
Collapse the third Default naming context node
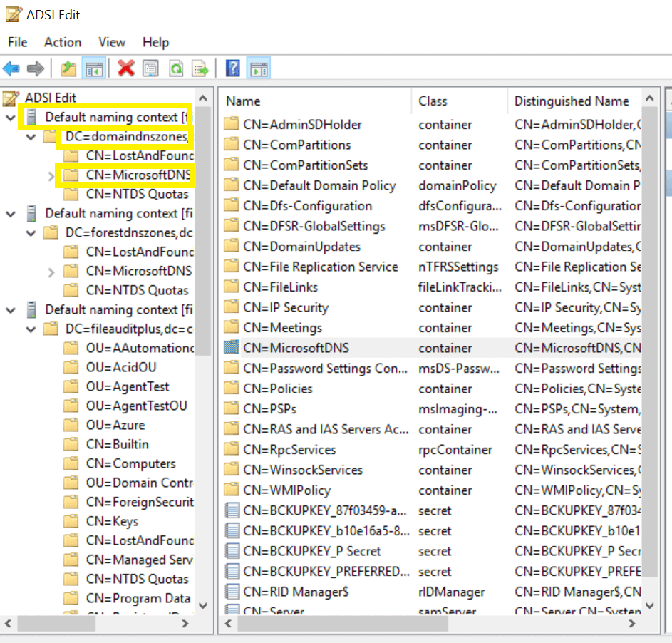(11, 310)
